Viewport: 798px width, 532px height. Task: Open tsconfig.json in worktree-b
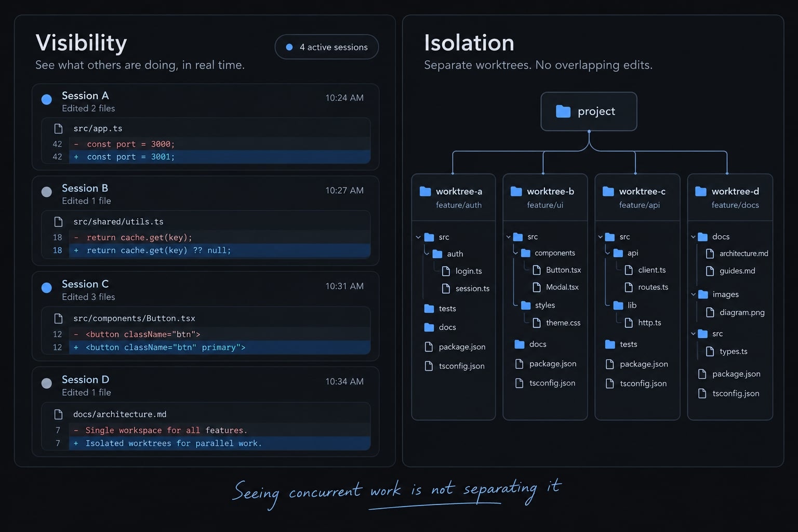(545, 383)
